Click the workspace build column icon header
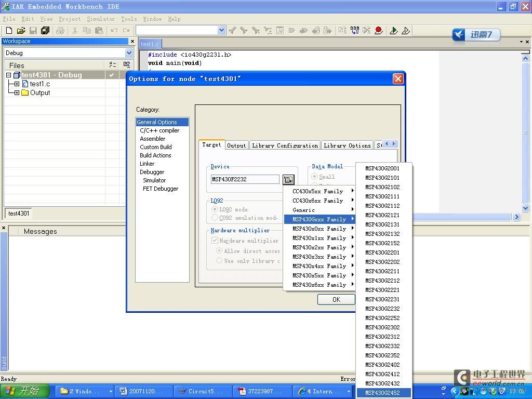This screenshot has width=532, height=399. [127, 65]
